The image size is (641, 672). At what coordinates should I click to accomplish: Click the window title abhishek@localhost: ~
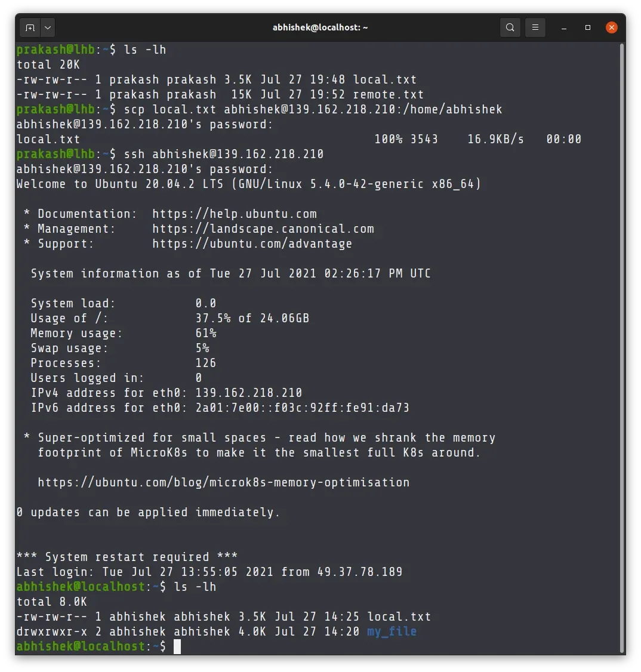point(320,28)
